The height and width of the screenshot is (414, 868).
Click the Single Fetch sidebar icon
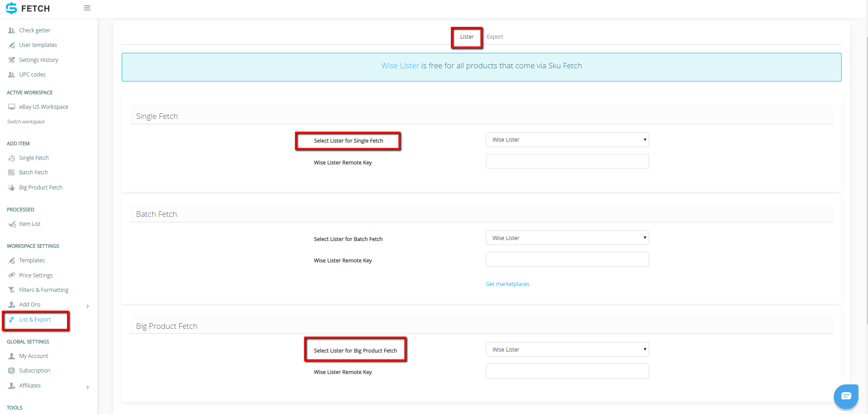click(x=11, y=158)
